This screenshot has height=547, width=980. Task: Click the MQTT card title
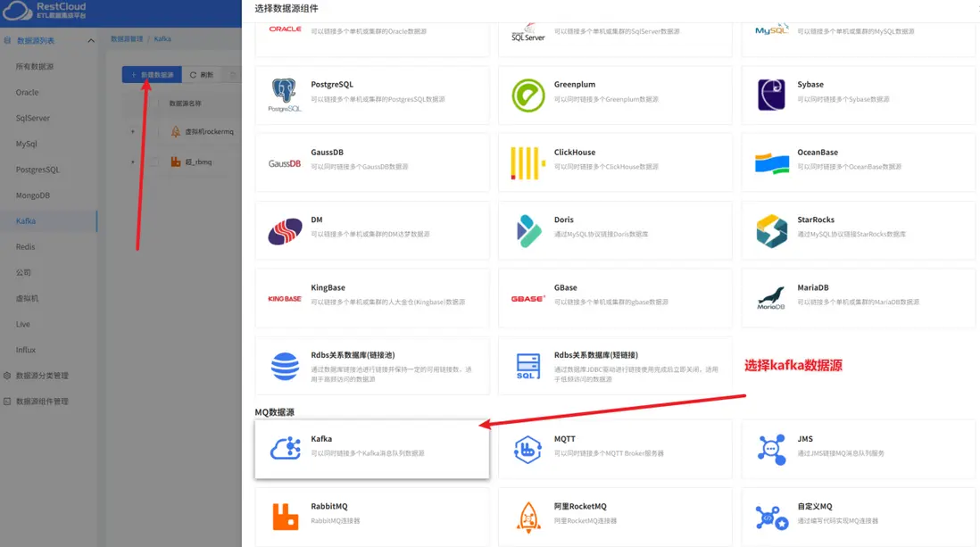point(564,439)
